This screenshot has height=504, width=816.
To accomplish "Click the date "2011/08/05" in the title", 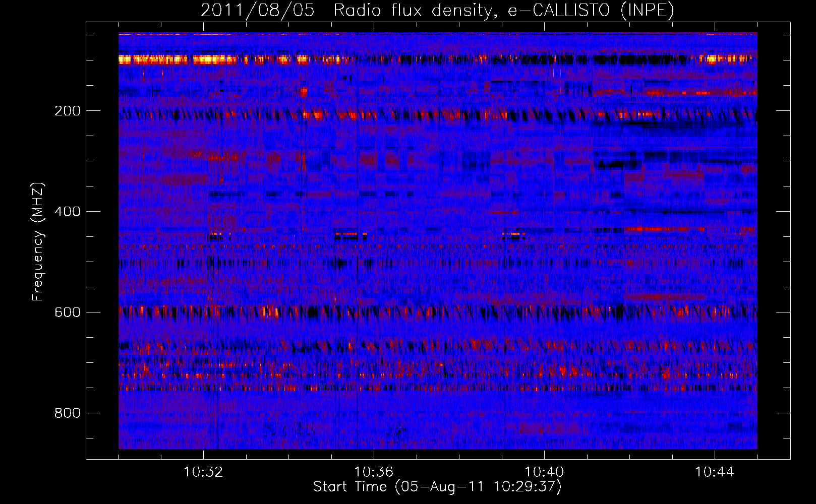I will coord(258,10).
